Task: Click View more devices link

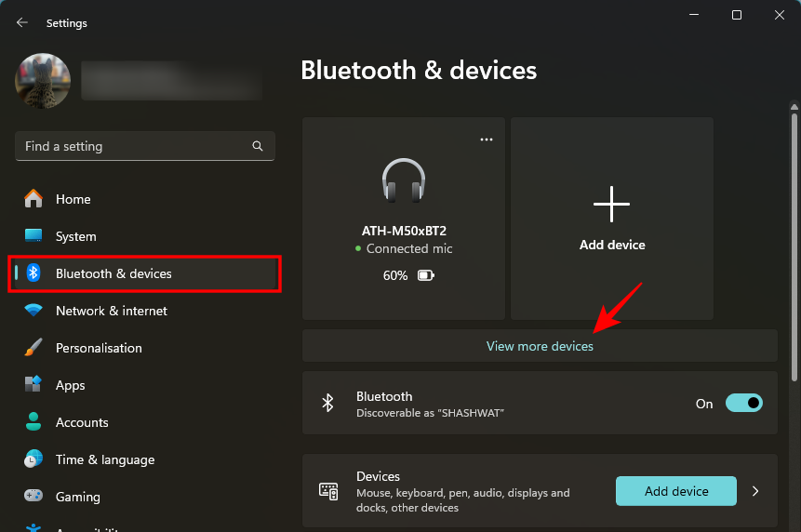Action: [x=540, y=346]
